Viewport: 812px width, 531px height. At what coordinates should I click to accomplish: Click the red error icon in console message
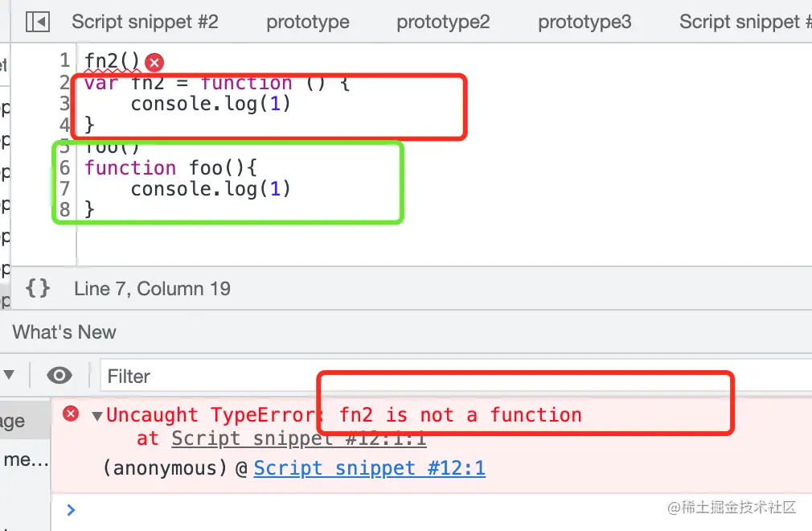click(x=71, y=414)
